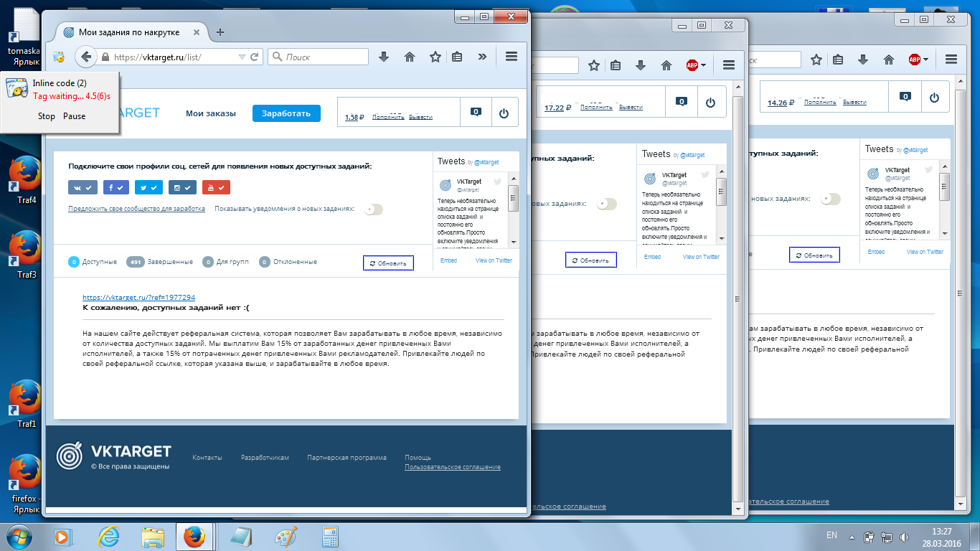Click power icon beside 17.22 balance
The height and width of the screenshot is (551, 980).
(711, 103)
